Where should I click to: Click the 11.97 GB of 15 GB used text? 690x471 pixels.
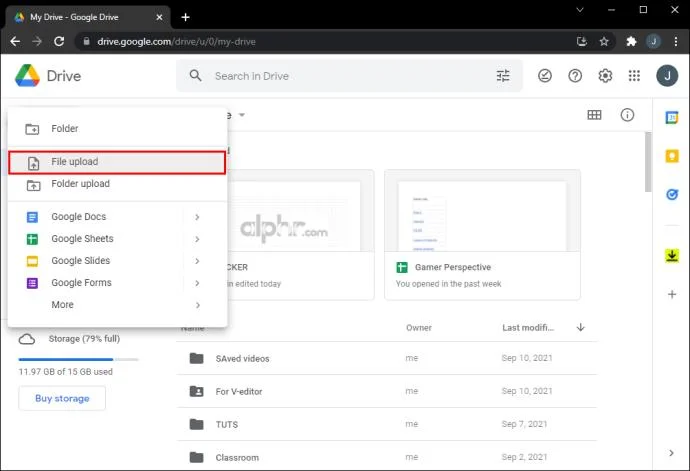pyautogui.click(x=66, y=372)
